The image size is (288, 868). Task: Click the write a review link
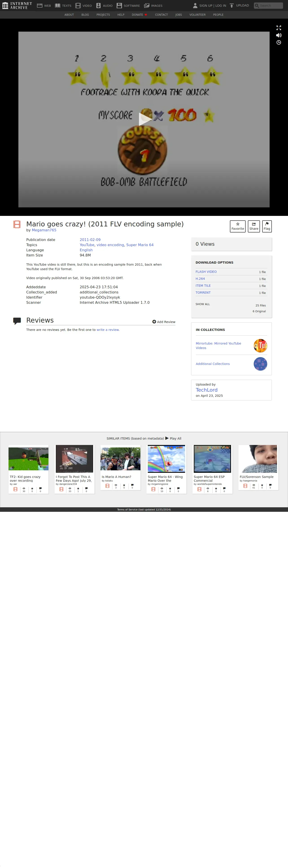108,330
